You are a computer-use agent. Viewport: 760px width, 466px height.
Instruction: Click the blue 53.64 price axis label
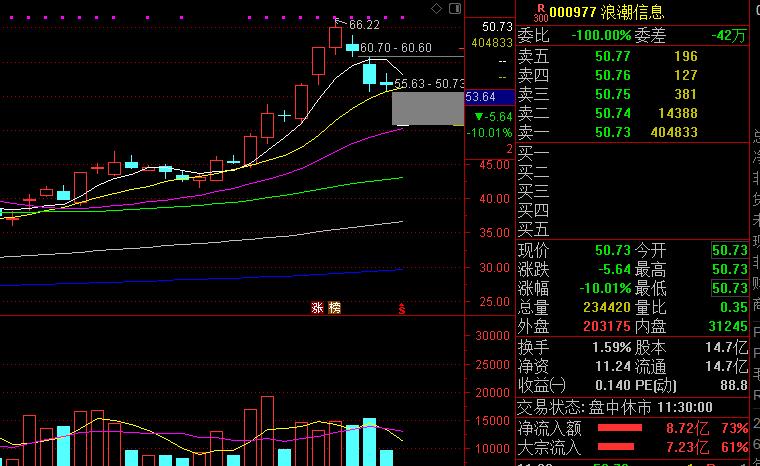489,97
